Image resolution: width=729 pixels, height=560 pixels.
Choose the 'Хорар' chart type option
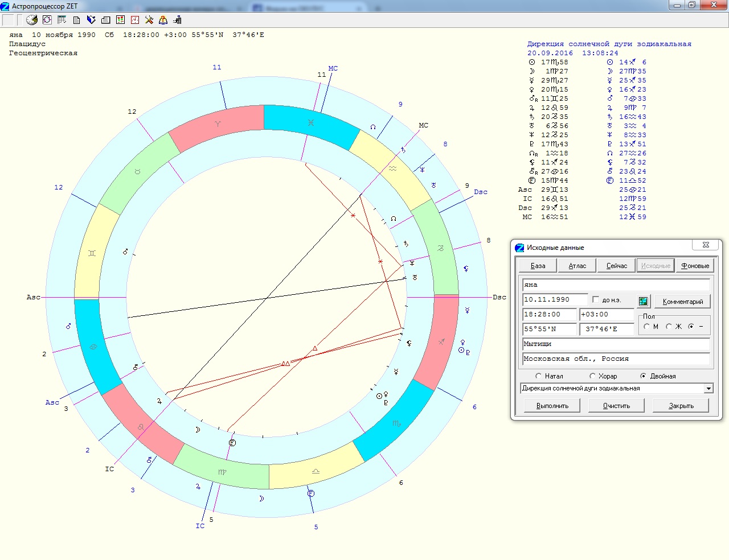point(592,376)
